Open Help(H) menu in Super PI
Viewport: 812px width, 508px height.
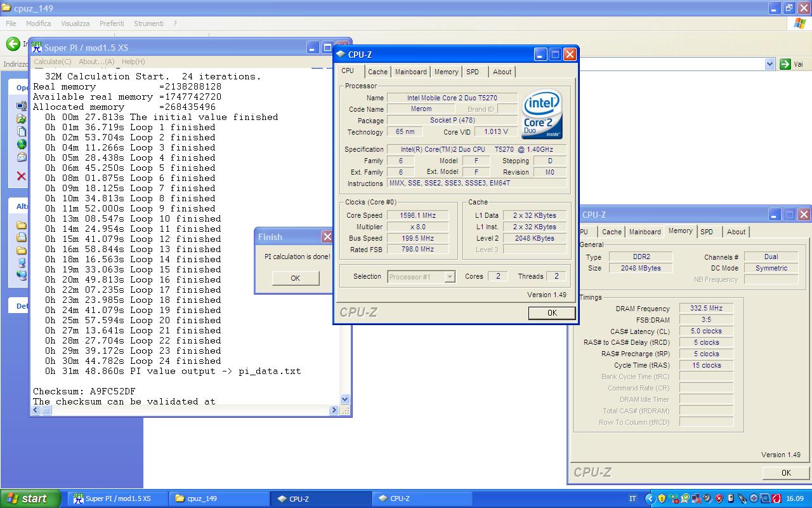coord(133,62)
